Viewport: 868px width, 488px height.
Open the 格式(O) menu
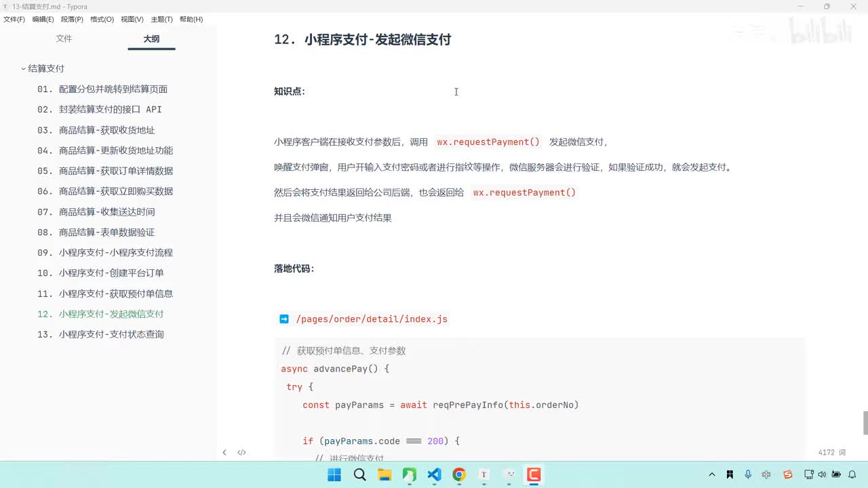(x=102, y=20)
